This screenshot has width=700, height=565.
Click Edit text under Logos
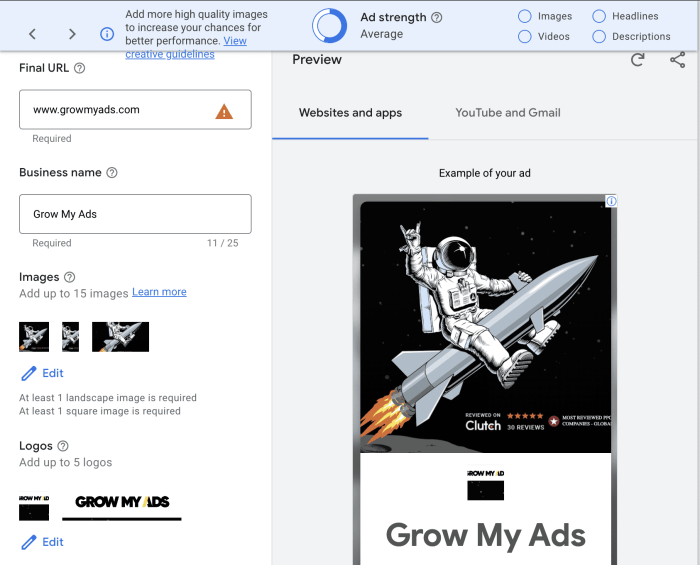point(53,542)
